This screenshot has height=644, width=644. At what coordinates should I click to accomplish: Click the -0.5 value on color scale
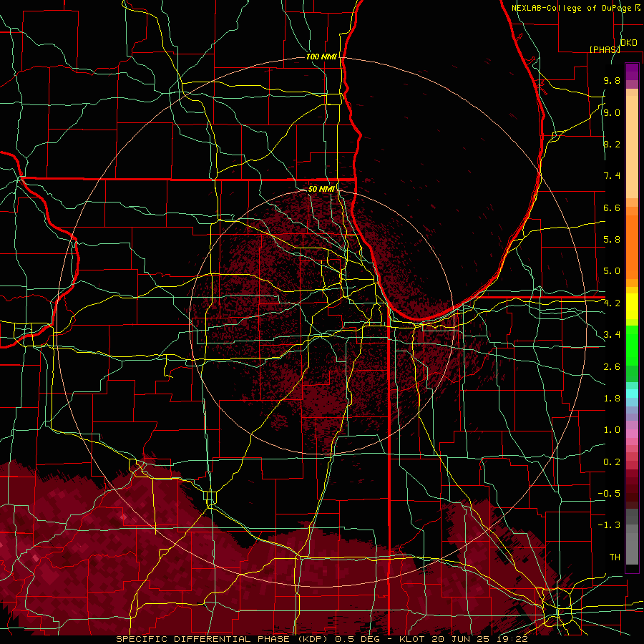coord(609,494)
